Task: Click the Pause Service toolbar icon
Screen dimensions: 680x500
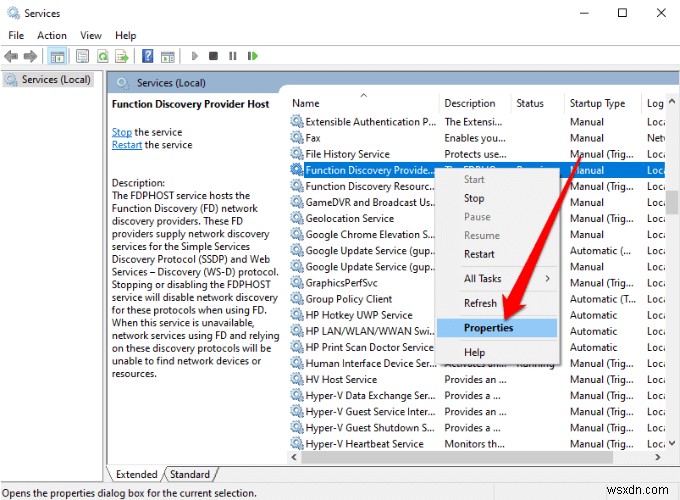Action: coord(233,56)
